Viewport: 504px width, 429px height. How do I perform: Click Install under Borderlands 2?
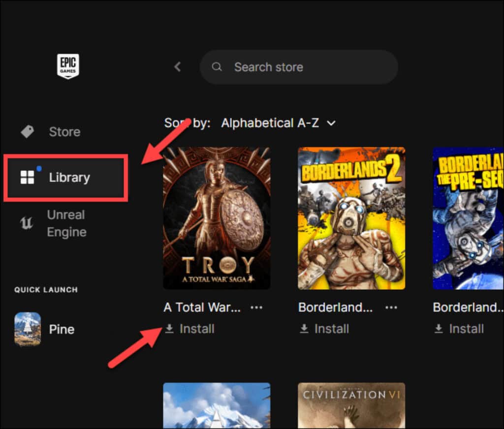tap(324, 329)
